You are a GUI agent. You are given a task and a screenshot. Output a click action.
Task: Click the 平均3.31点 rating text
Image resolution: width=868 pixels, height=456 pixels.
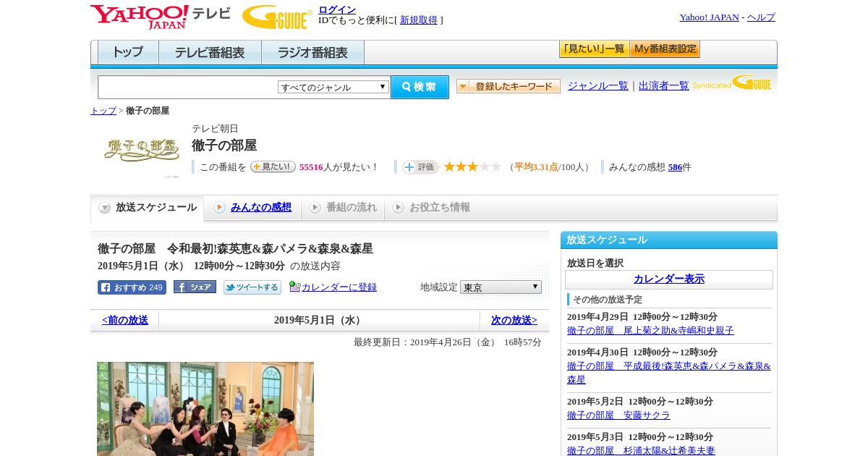[536, 167]
